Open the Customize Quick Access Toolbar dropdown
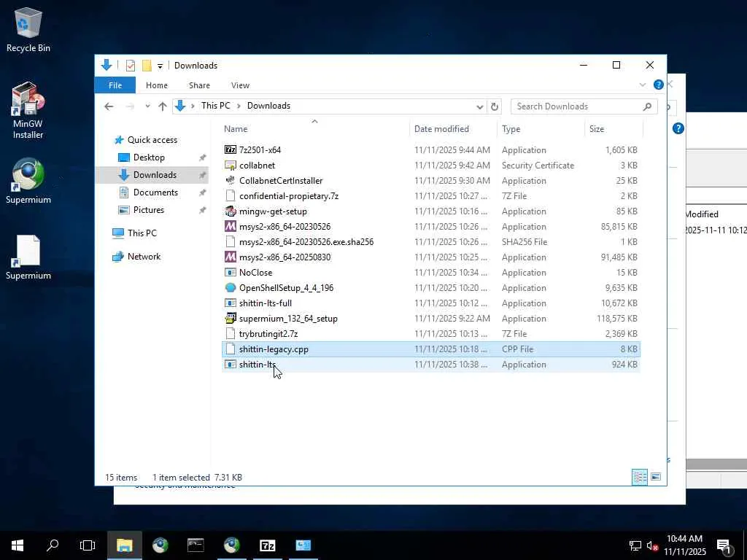The height and width of the screenshot is (560, 747). [160, 66]
